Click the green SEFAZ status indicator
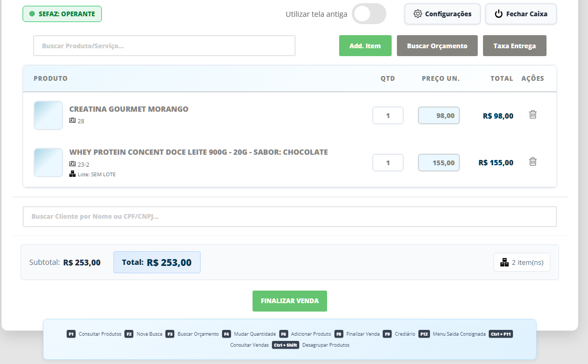The height and width of the screenshot is (364, 588). (32, 14)
